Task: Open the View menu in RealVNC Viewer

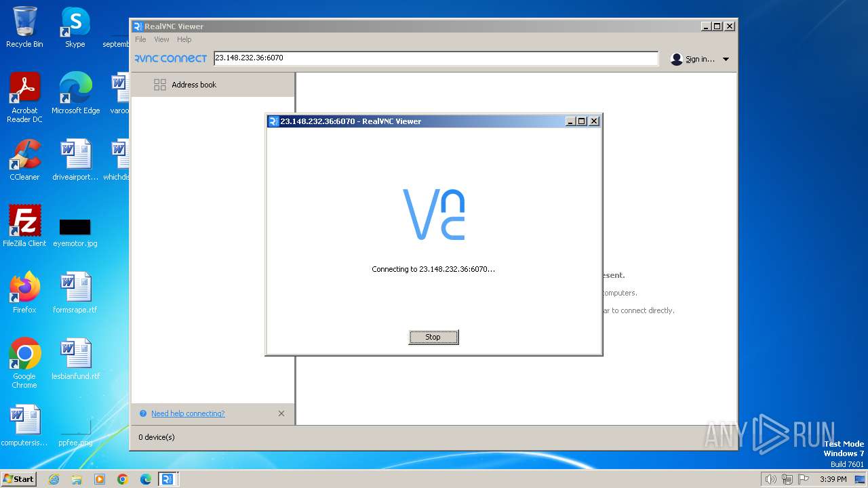Action: 161,39
